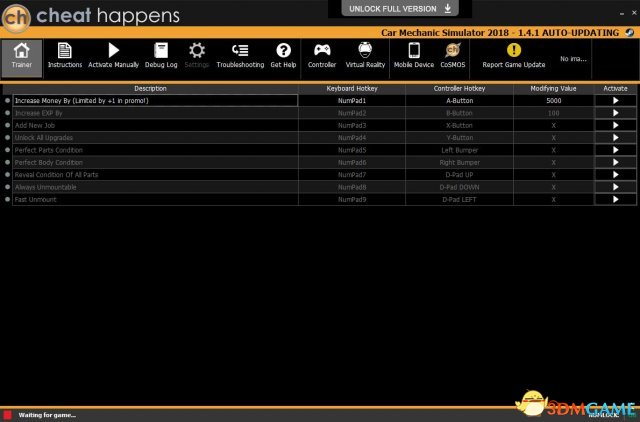Toggle status dot for Always Unmountable
640x422 pixels.
[x=7, y=187]
